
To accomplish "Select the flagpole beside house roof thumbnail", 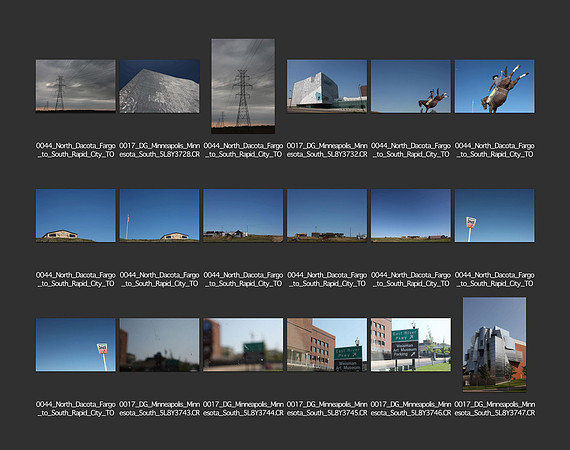I will pos(160,216).
